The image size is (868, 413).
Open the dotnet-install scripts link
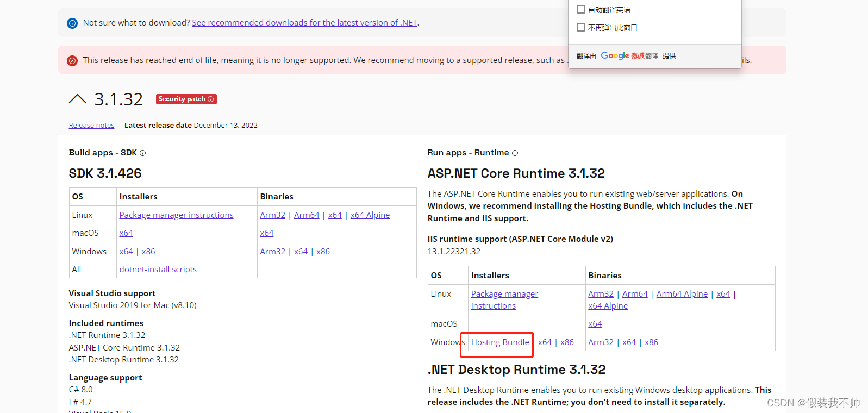click(158, 270)
